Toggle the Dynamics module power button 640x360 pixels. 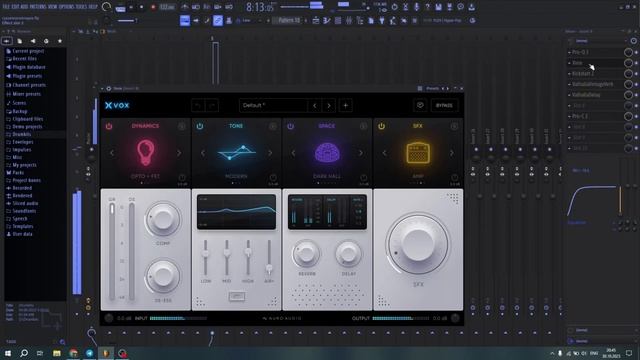pyautogui.click(x=109, y=126)
